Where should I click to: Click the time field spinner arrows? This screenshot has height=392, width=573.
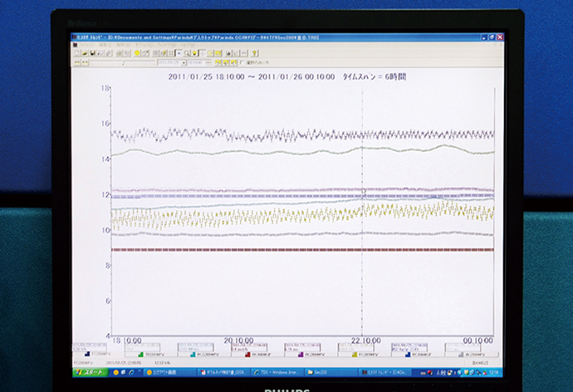coord(208,61)
